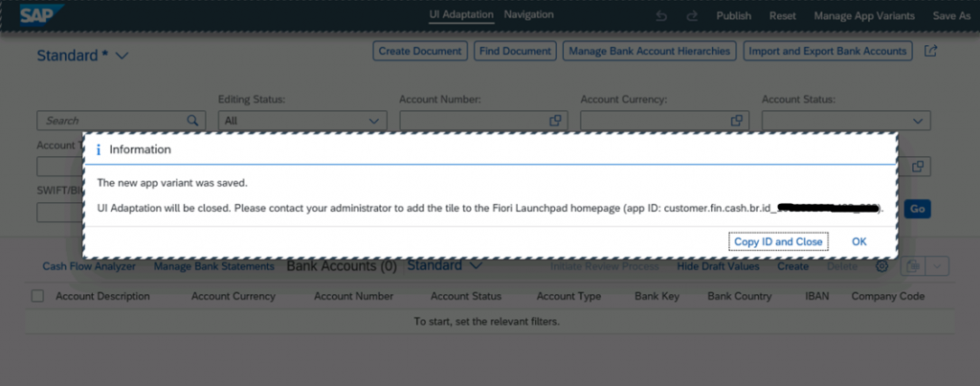Image resolution: width=980 pixels, height=386 pixels.
Task: Click the Information dialog info icon
Action: click(x=99, y=149)
